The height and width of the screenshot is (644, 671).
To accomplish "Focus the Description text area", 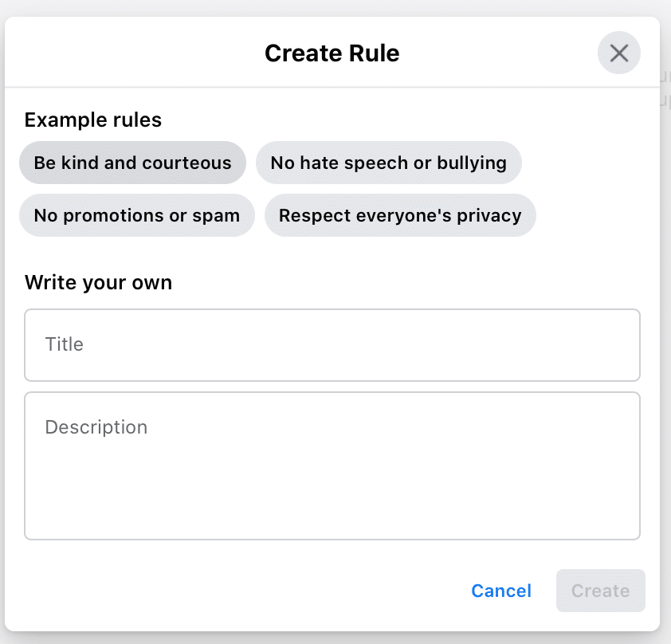I will [x=332, y=465].
